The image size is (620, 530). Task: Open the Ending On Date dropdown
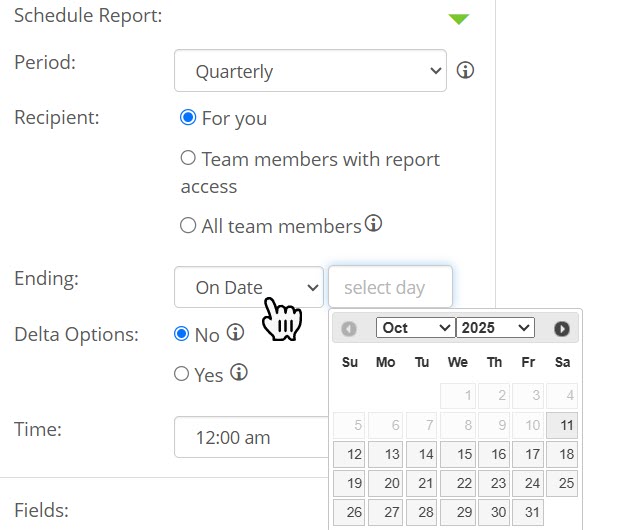pyautogui.click(x=249, y=287)
